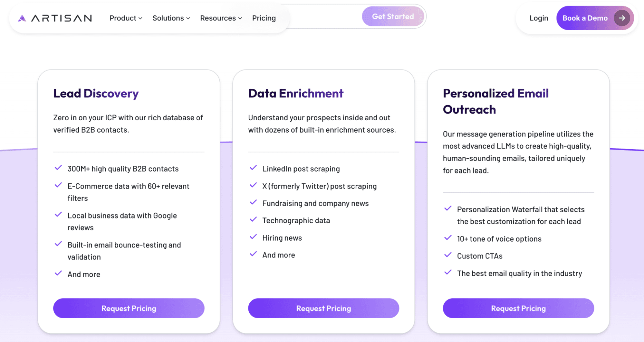Image resolution: width=644 pixels, height=342 pixels.
Task: Click the checkmark beside 300M+ high quality B2B contacts
Action: click(58, 168)
